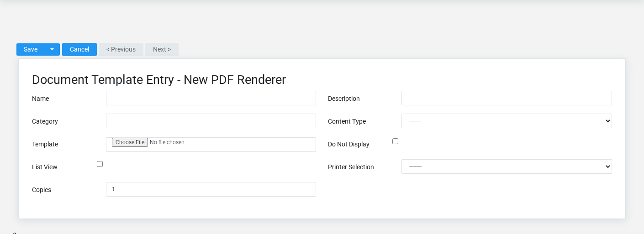Click Choose File for Template
This screenshot has width=644, height=234.
130,142
